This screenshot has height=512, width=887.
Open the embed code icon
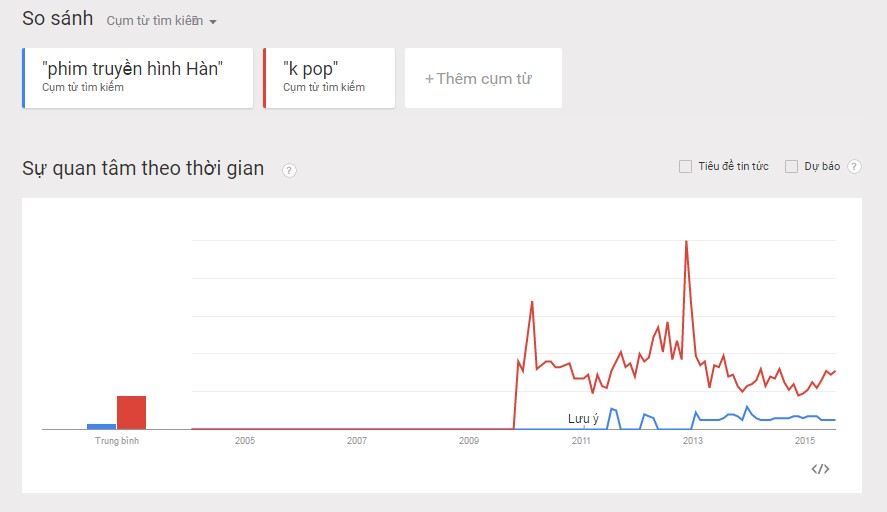[820, 469]
